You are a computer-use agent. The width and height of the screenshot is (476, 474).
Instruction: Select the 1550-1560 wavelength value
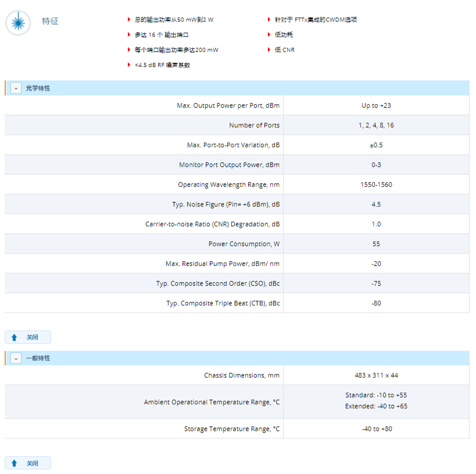pyautogui.click(x=376, y=184)
